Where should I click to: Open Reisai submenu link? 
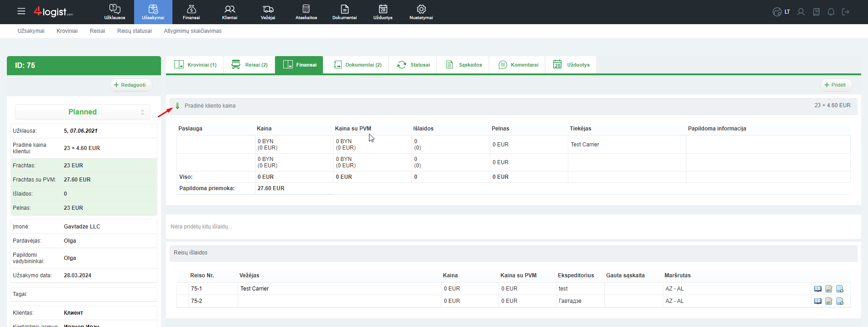pos(97,31)
